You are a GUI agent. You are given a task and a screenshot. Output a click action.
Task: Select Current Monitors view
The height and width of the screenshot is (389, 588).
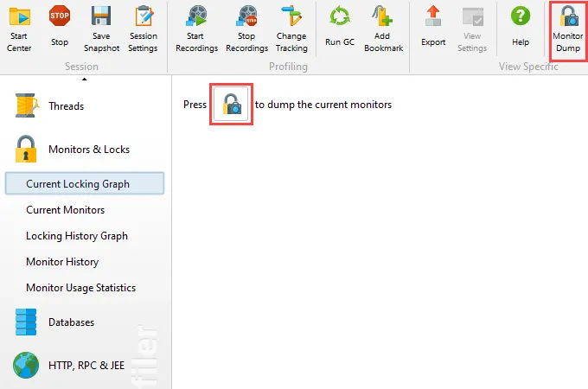tap(65, 210)
